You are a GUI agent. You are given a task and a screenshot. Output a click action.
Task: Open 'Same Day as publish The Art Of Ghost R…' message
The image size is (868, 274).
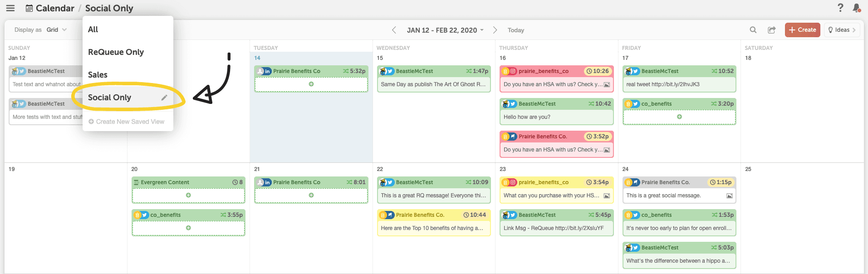tap(433, 84)
